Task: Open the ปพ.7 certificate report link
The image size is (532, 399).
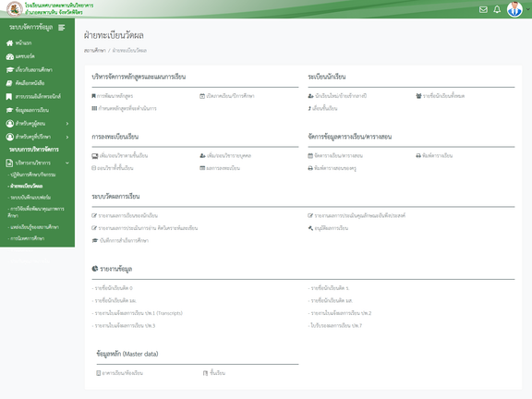Action: pyautogui.click(x=336, y=326)
